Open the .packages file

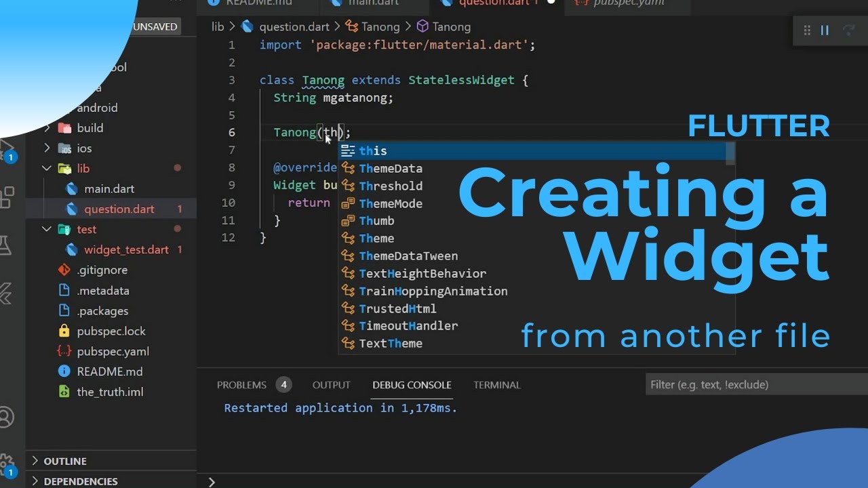point(102,310)
